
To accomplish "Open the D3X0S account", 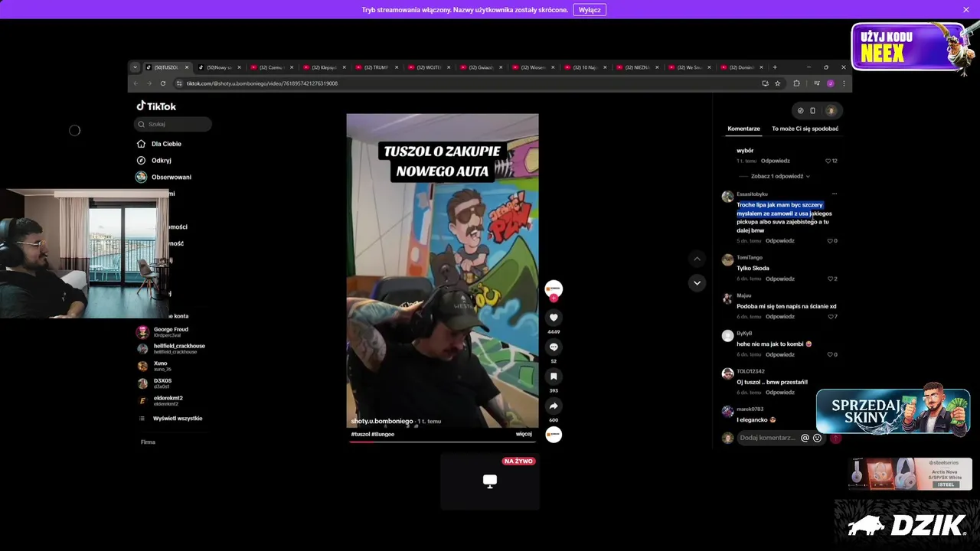I will pos(162,383).
